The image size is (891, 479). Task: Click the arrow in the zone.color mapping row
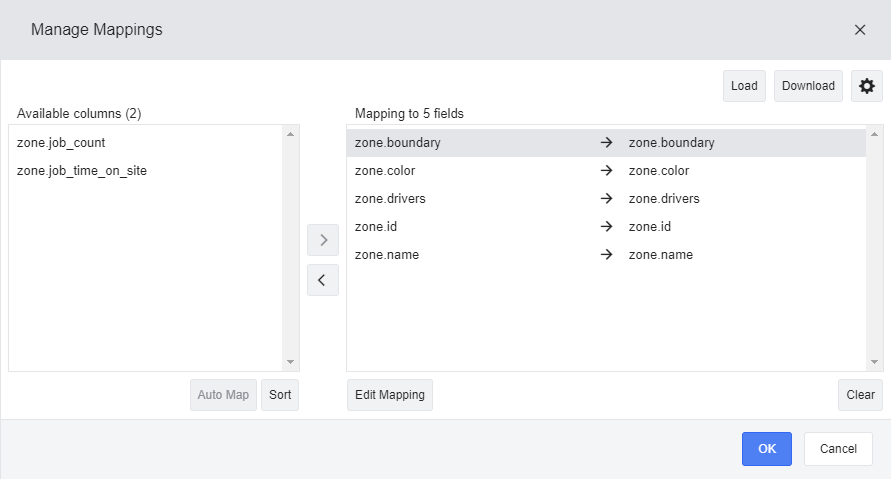tap(606, 170)
